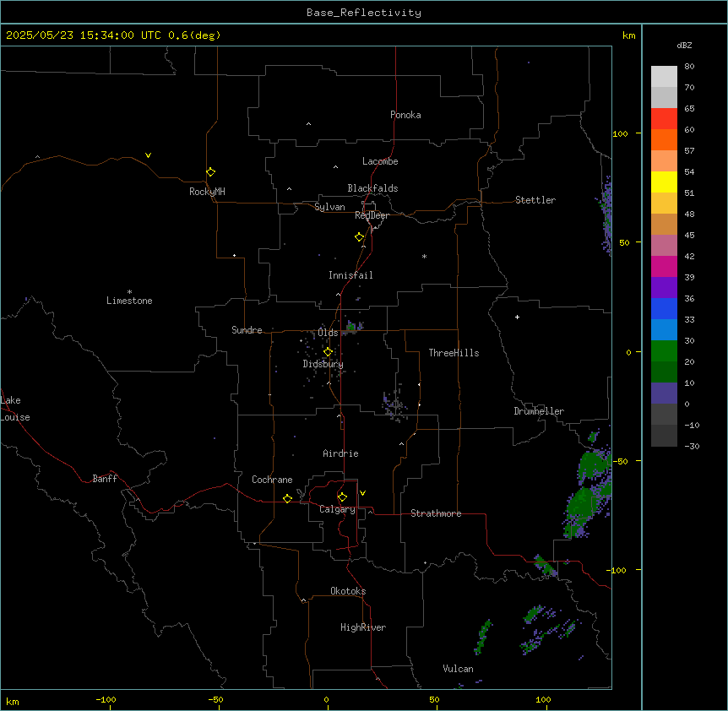Click the white plus marker northwest of Drumheller

[517, 317]
